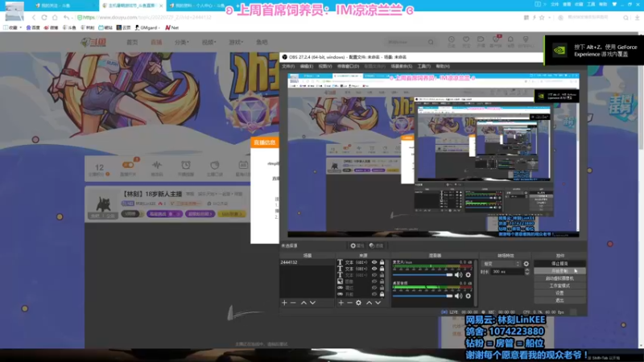Open the 编辑(E) menu in OBS

pos(307,66)
